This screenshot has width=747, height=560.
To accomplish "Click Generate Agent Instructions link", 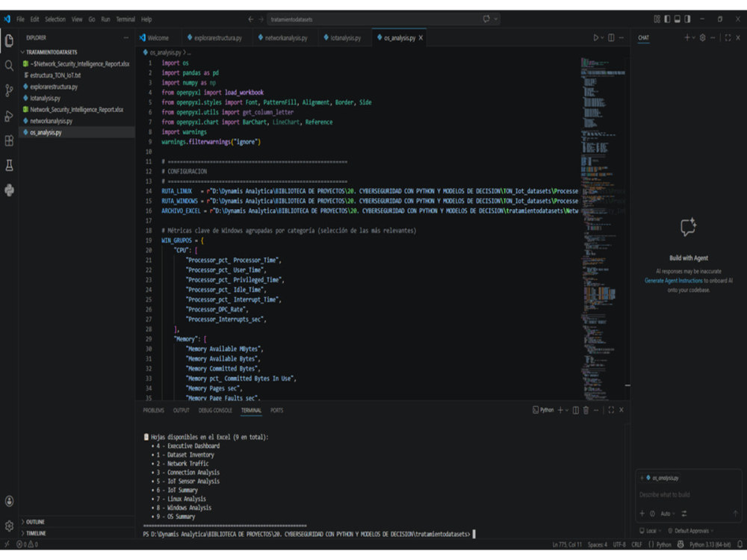I will coord(673,281).
